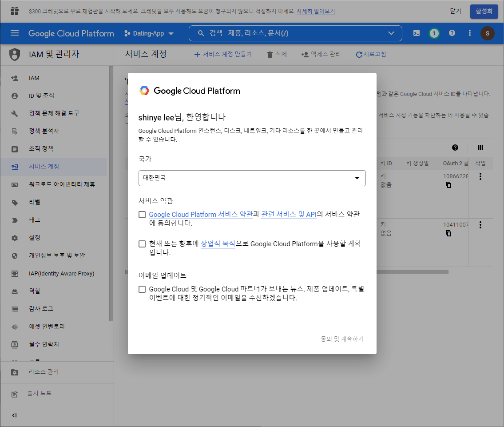Click the IAM shield icon in sidebar header
Image resolution: width=504 pixels, height=427 pixels.
point(15,54)
